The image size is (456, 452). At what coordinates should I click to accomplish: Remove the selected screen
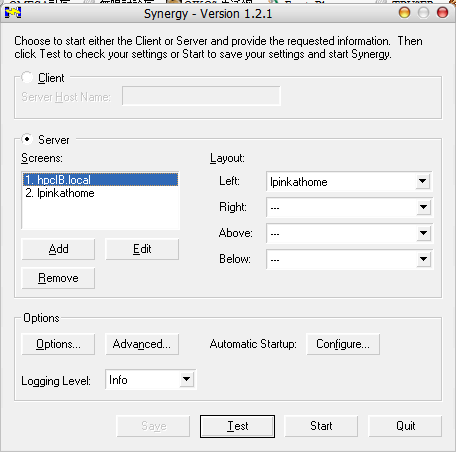pos(58,278)
